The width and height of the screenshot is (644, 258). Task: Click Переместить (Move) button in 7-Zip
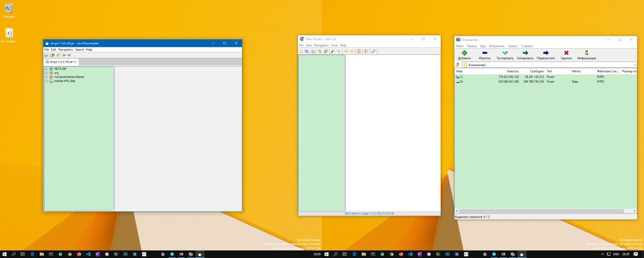pyautogui.click(x=546, y=55)
